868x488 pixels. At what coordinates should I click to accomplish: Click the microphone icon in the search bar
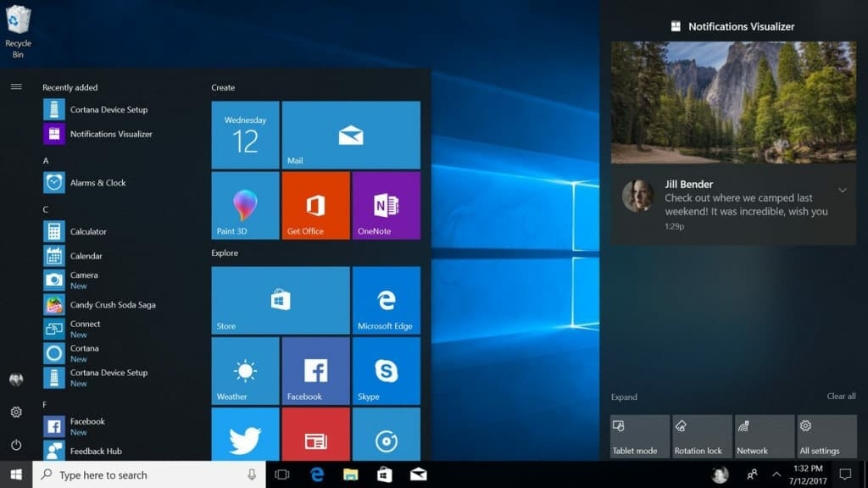[249, 475]
